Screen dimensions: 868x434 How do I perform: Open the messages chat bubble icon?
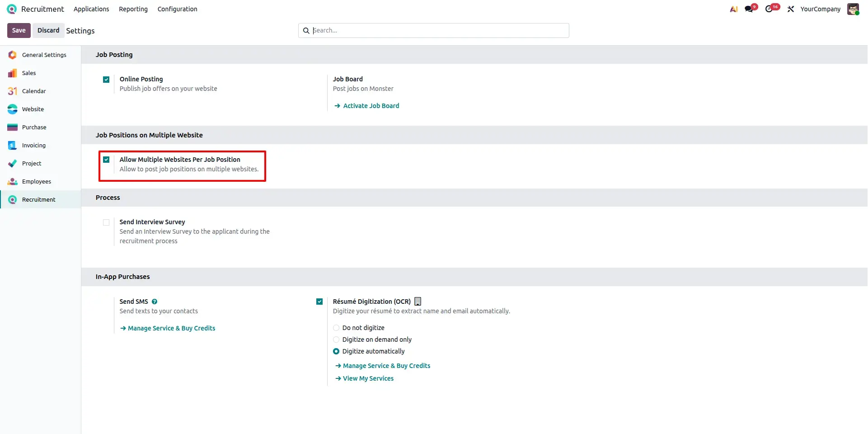coord(750,9)
